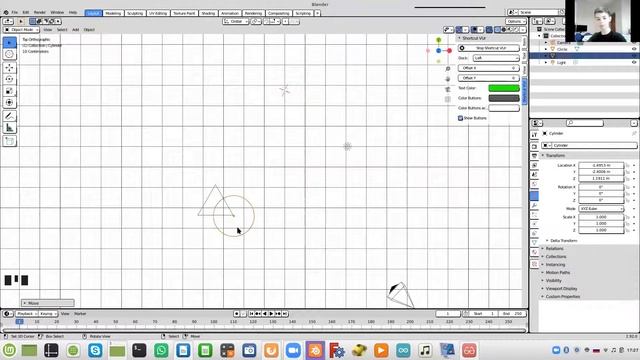Switch to the Modeling workspace tab
This screenshot has width=640, height=360.
pyautogui.click(x=113, y=13)
